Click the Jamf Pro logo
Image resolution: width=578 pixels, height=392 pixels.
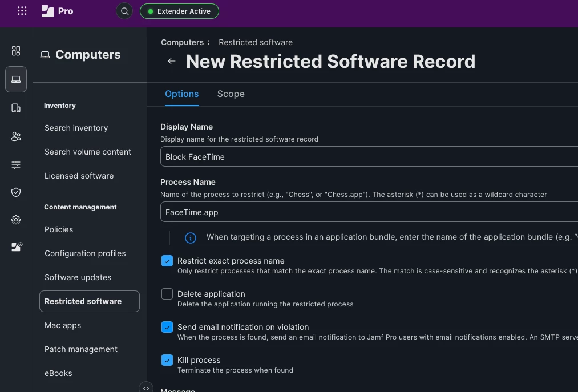point(57,11)
